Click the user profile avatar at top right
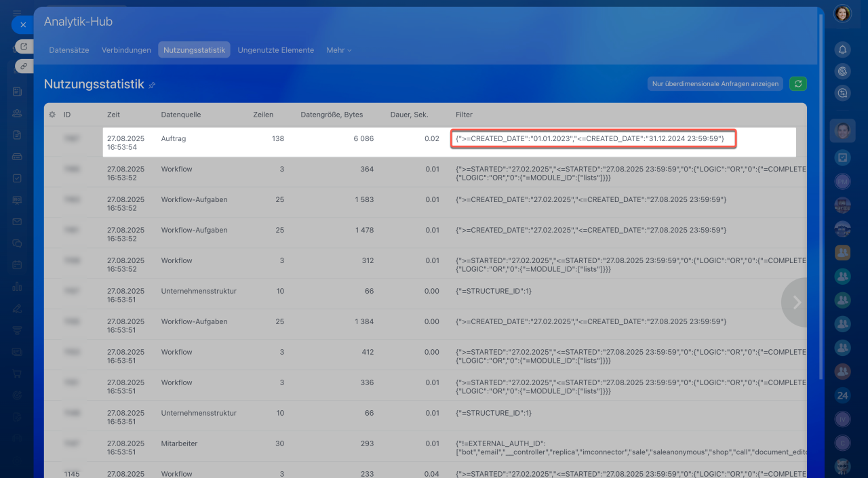The width and height of the screenshot is (868, 478). click(842, 14)
